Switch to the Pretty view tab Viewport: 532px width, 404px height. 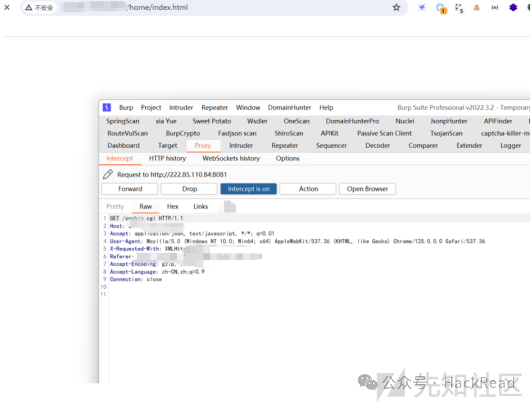(115, 207)
